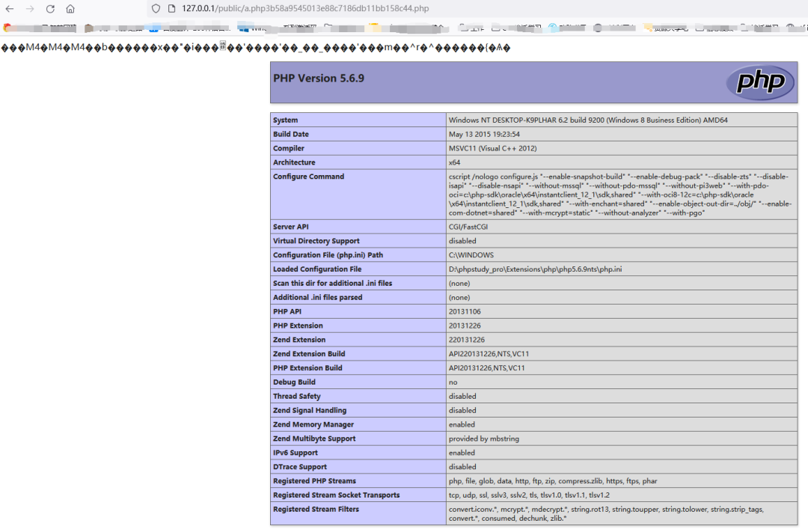
Task: Click the 'Registered PHP Streams' label
Action: [314, 481]
